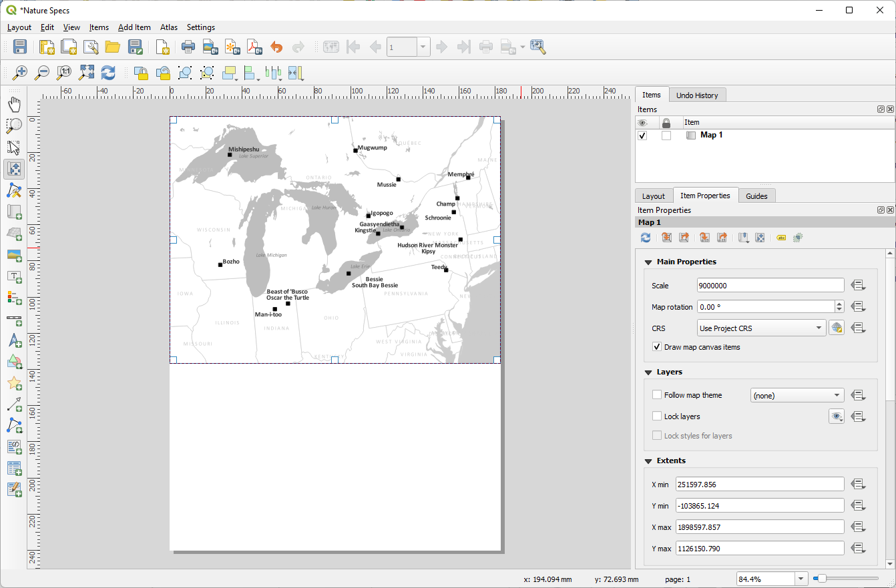Export the layout as SVG
896x588 pixels.
pos(233,47)
